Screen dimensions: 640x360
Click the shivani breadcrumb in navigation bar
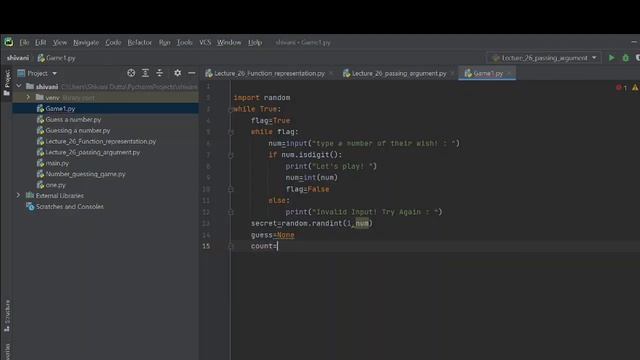tap(18, 58)
